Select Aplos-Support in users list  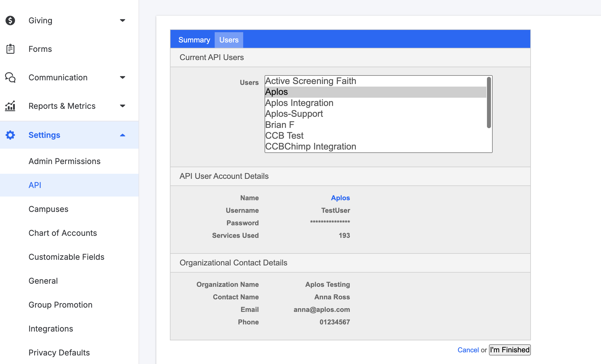[x=376, y=114]
